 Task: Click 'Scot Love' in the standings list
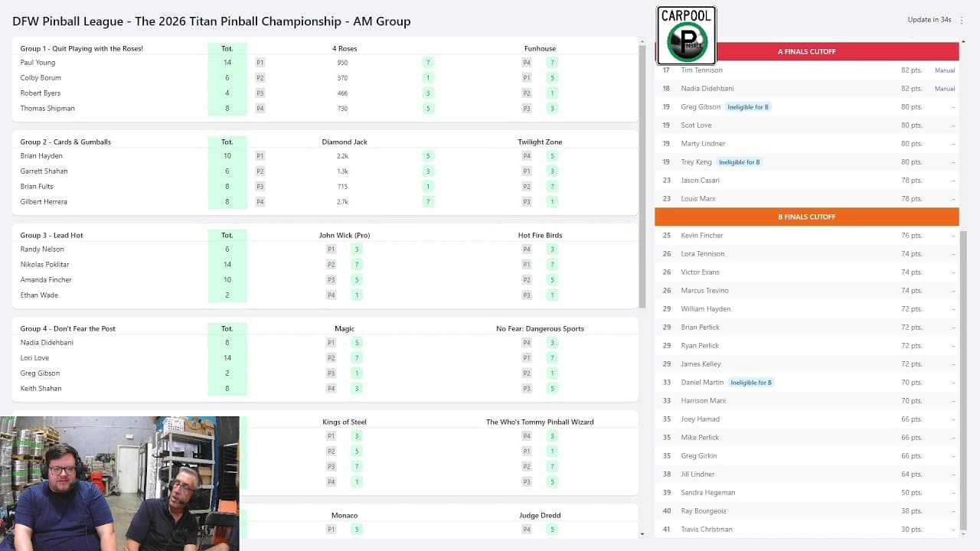point(696,126)
